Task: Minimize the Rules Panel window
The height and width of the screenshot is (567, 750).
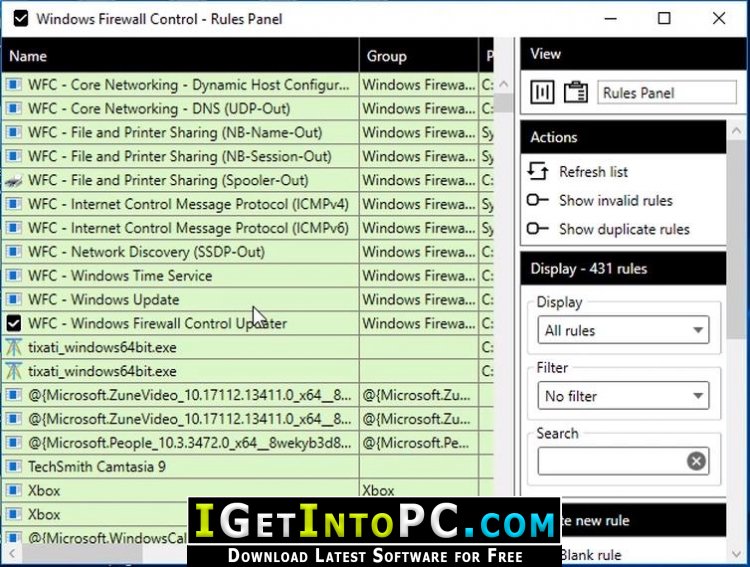Action: [x=610, y=19]
